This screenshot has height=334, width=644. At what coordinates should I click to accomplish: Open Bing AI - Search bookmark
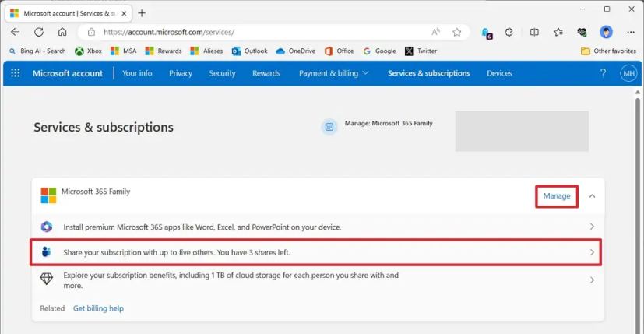pyautogui.click(x=37, y=51)
